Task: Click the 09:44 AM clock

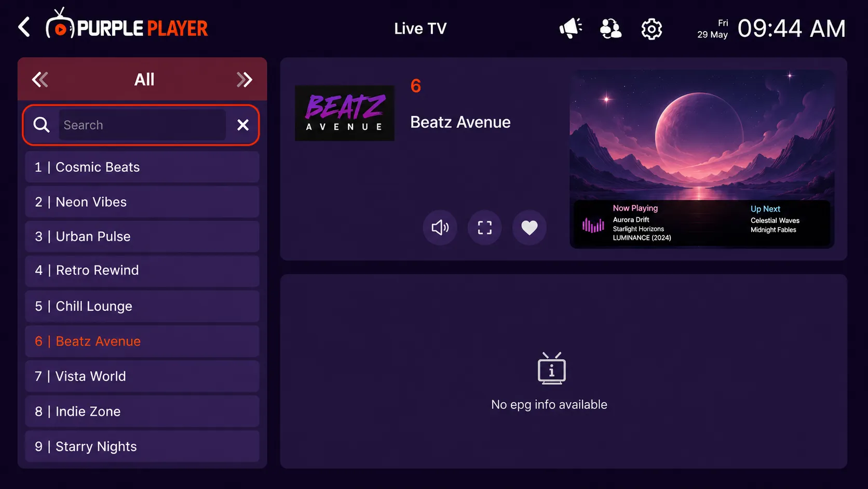Action: coord(792,29)
